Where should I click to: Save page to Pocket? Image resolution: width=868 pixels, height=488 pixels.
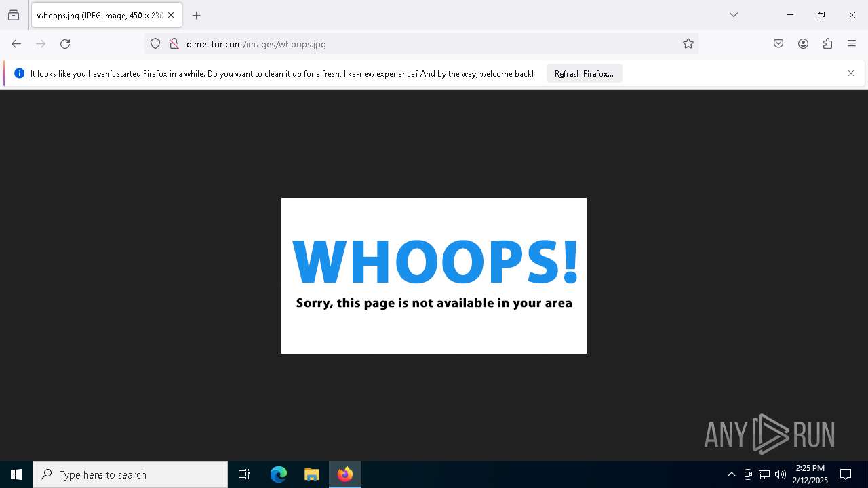[778, 44]
